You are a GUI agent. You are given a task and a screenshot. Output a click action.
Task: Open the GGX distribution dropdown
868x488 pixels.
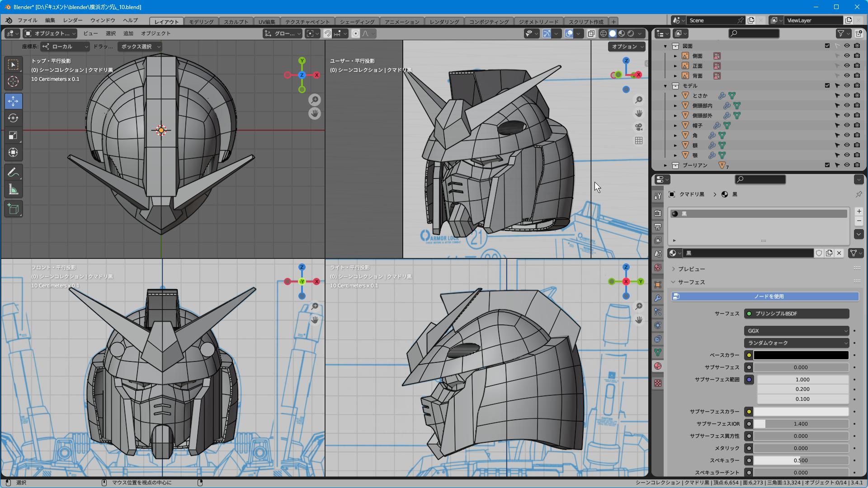(797, 331)
